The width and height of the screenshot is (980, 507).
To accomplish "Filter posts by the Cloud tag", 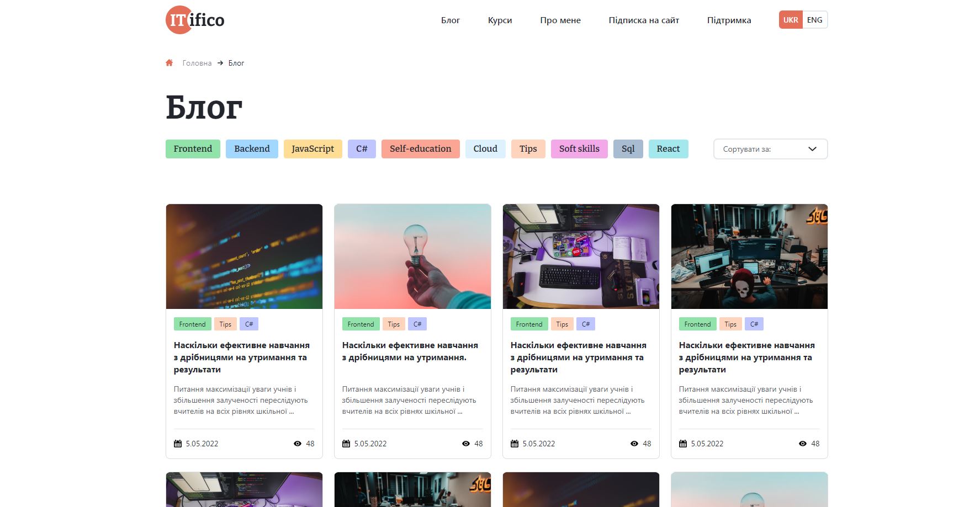I will point(485,149).
